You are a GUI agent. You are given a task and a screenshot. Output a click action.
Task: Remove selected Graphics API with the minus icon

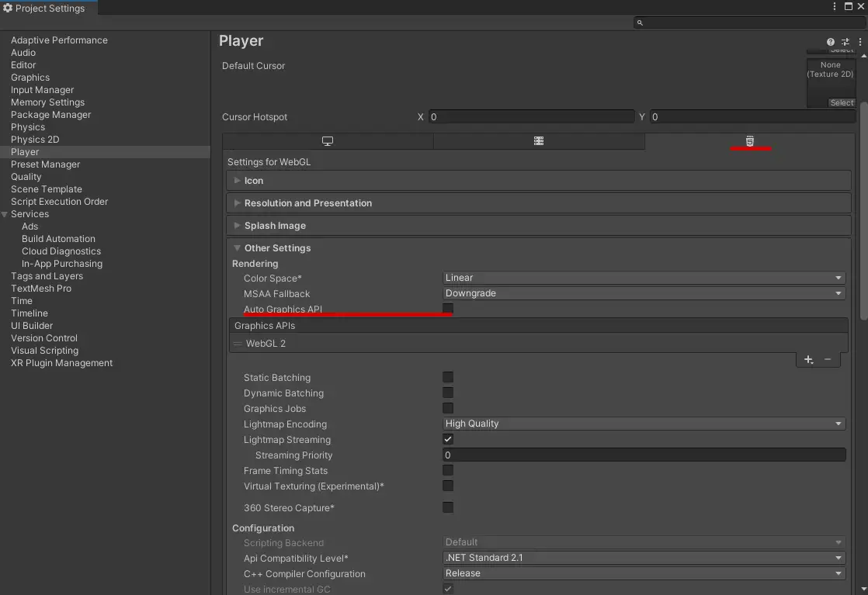[x=828, y=359]
